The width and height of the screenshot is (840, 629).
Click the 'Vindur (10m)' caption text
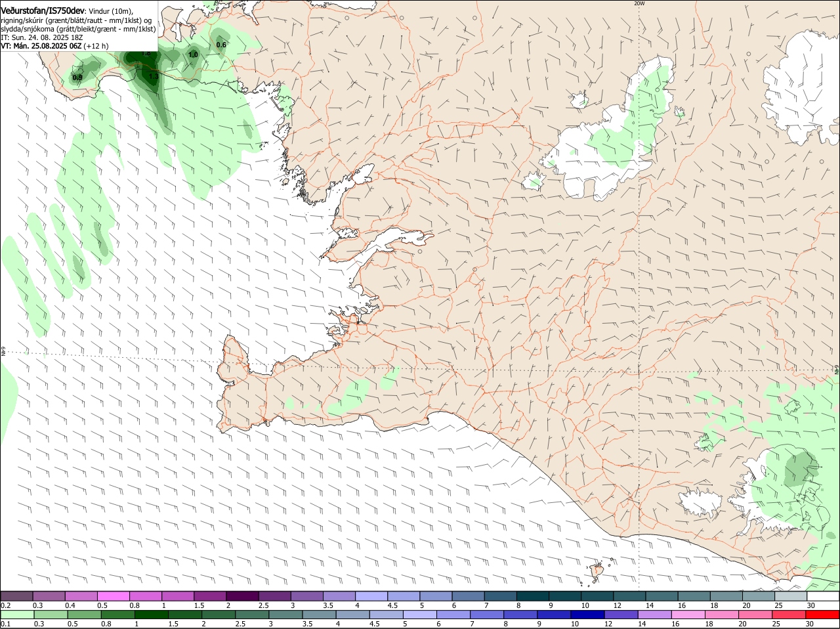[x=111, y=11]
